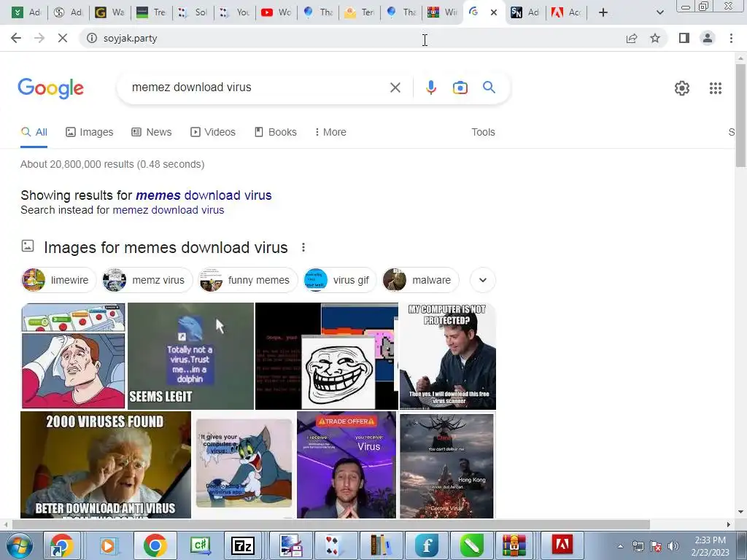Select the 'virus gif' image filter chip
747x560 pixels.
tap(340, 280)
